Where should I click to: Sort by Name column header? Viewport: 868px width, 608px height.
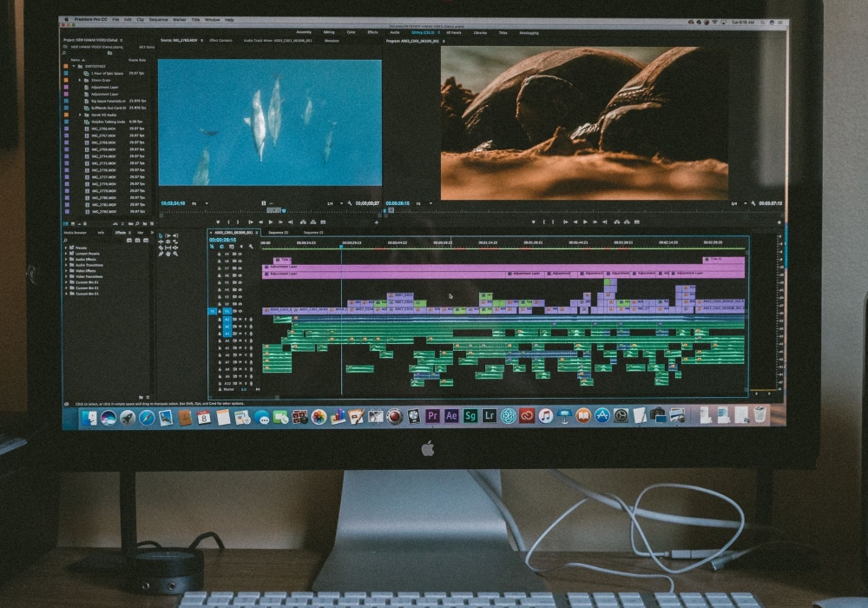pos(76,60)
